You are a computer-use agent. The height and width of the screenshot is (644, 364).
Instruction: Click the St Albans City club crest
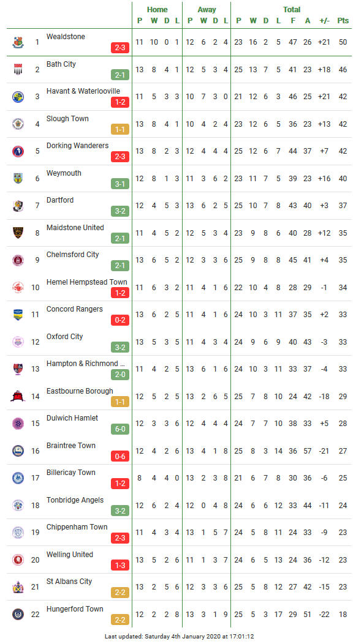click(x=18, y=587)
